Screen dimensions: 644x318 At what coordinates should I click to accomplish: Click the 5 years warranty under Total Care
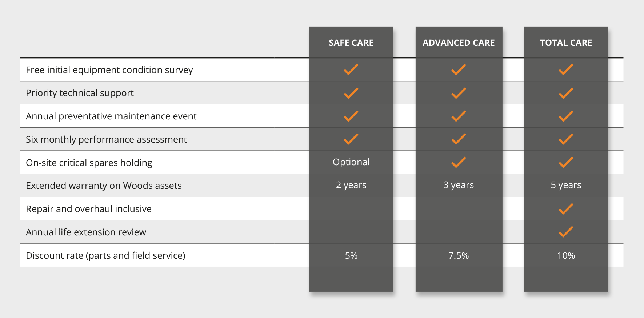coord(566,185)
